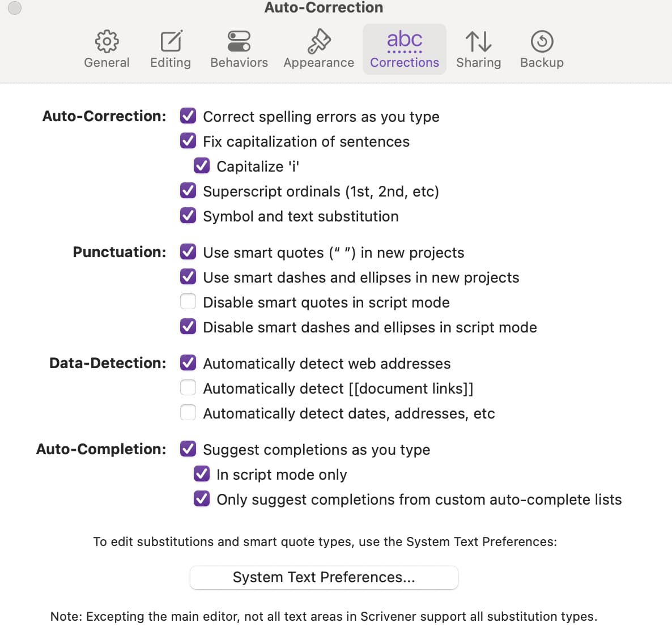Viewport: 672px width, 640px height.
Task: Click the gray window close button
Action: [x=15, y=8]
